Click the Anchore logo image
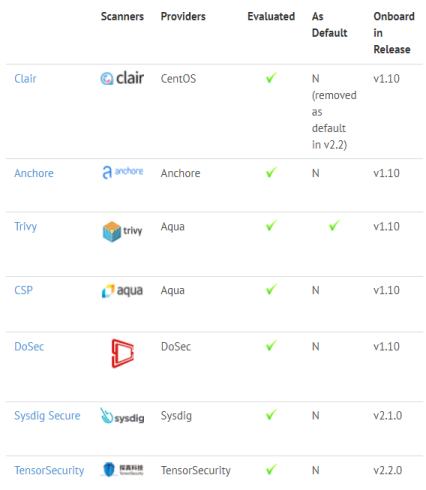 [x=123, y=172]
